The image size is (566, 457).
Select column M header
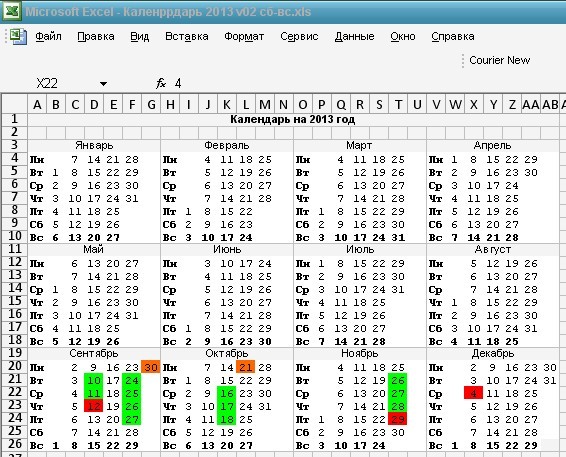pos(265,104)
